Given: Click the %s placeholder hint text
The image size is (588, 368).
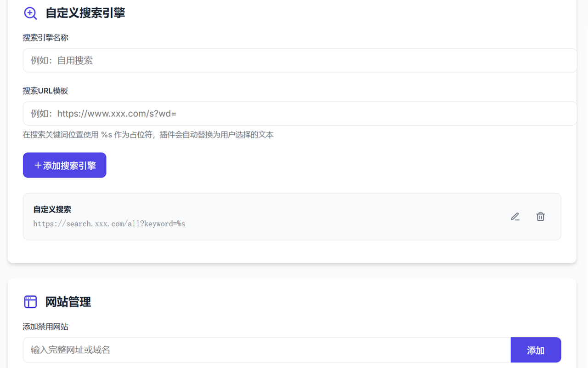Looking at the screenshot, I should tap(148, 135).
